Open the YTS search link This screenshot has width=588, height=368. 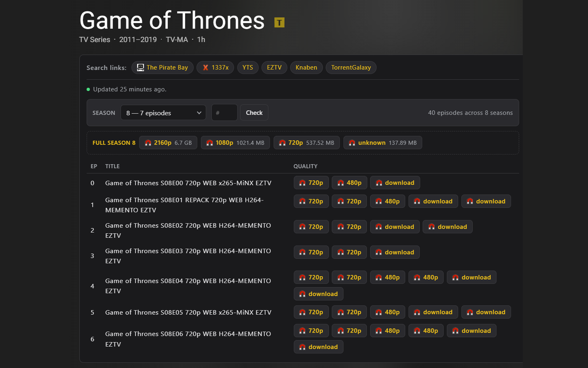(248, 68)
